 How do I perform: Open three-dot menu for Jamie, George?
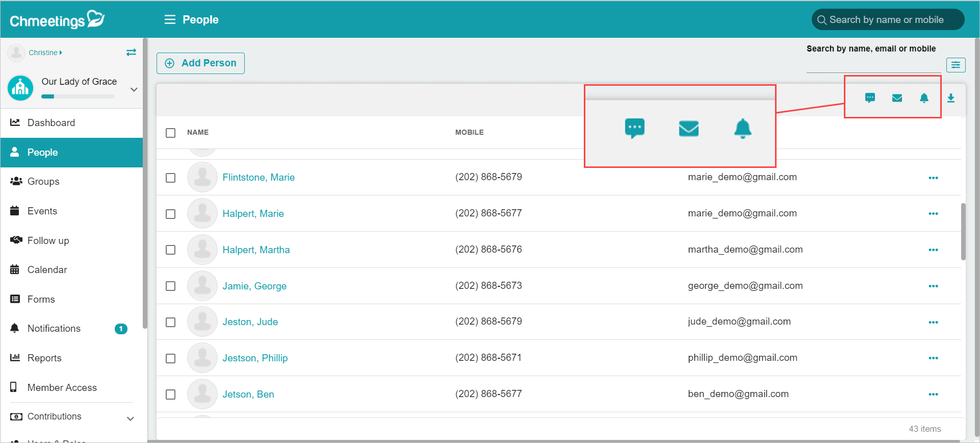tap(933, 286)
